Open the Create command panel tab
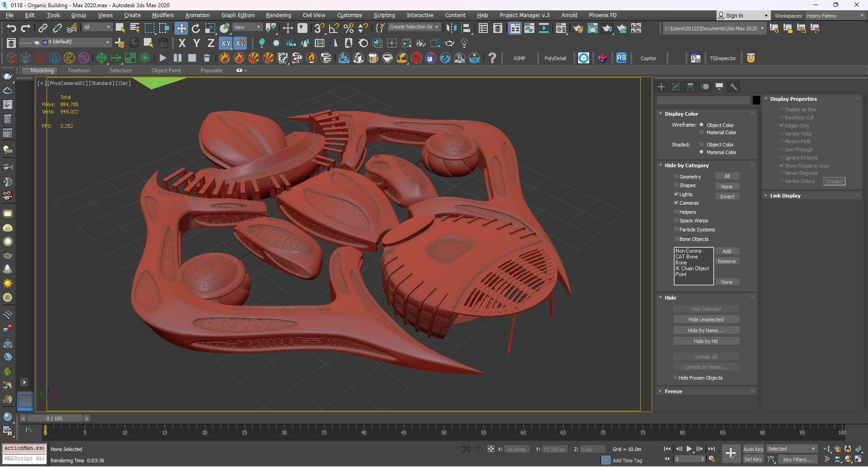The height and width of the screenshot is (470, 868). (661, 86)
